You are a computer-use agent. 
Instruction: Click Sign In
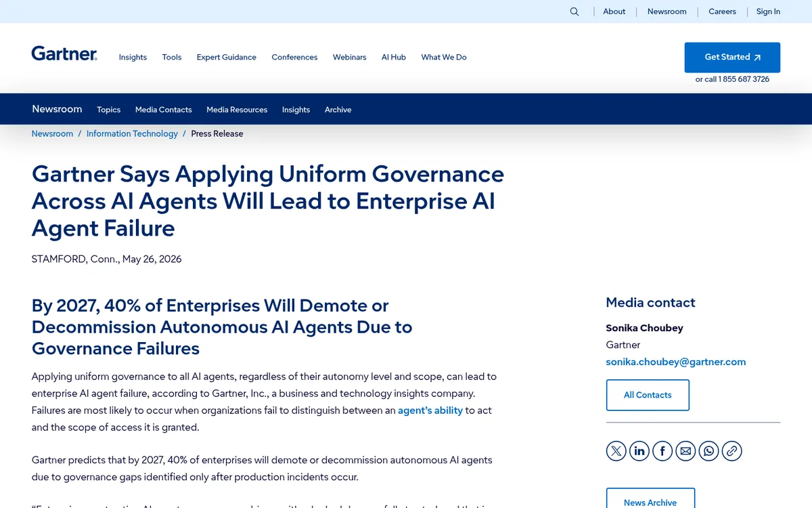coord(768,12)
